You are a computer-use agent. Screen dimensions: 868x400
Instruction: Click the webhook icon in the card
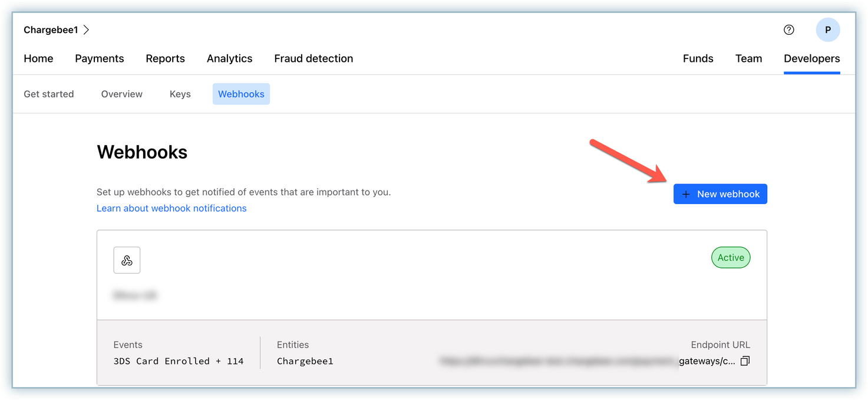127,260
